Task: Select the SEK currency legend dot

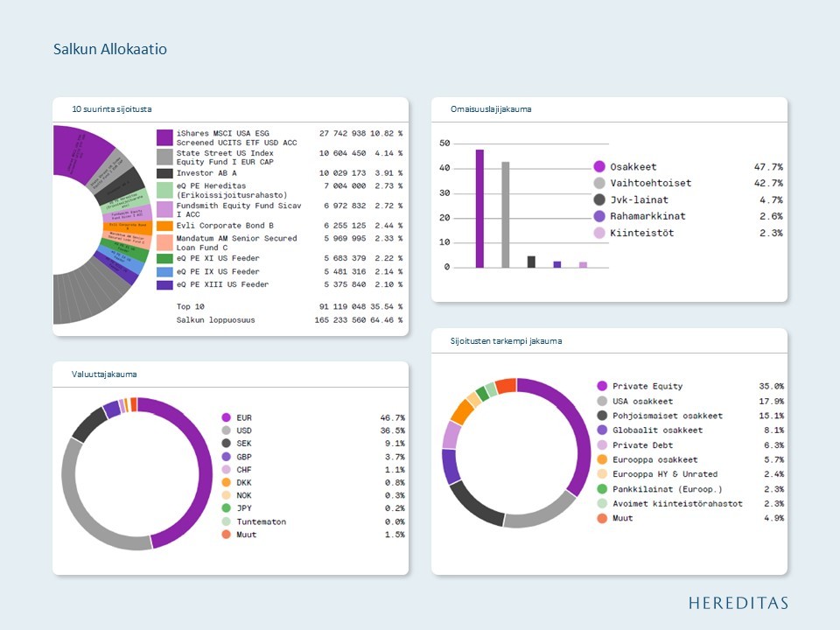Action: (x=226, y=443)
